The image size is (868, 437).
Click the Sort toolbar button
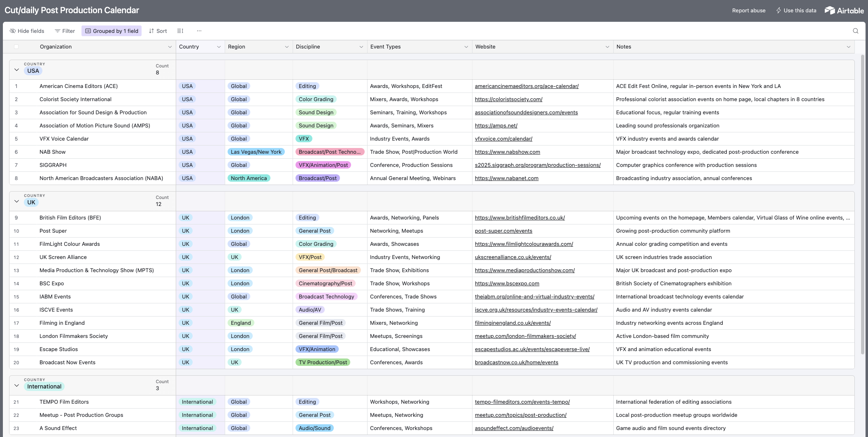pyautogui.click(x=158, y=31)
